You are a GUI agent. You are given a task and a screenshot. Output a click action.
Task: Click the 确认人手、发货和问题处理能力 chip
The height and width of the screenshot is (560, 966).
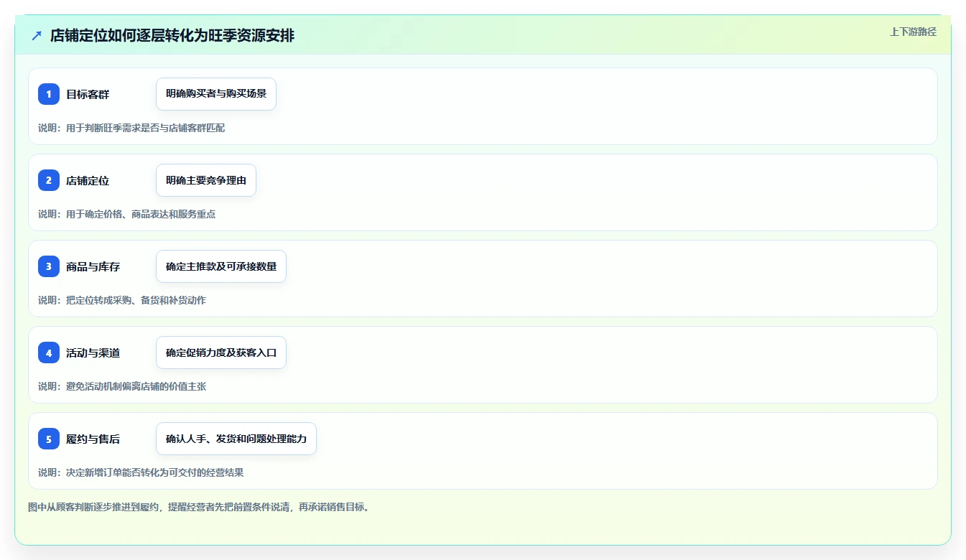(x=236, y=439)
